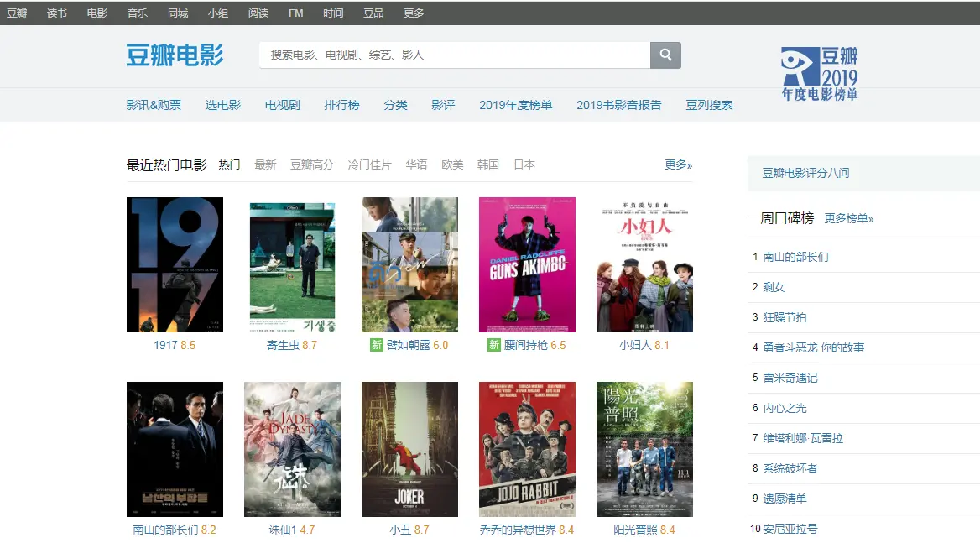Switch to the 最新 filter tab
This screenshot has width=980, height=543.
[265, 165]
